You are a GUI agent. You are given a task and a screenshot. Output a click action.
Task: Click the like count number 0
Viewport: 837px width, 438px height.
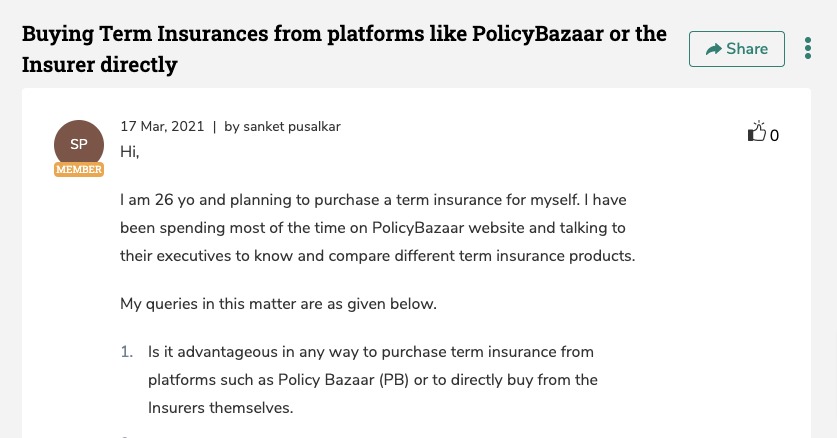tap(774, 135)
